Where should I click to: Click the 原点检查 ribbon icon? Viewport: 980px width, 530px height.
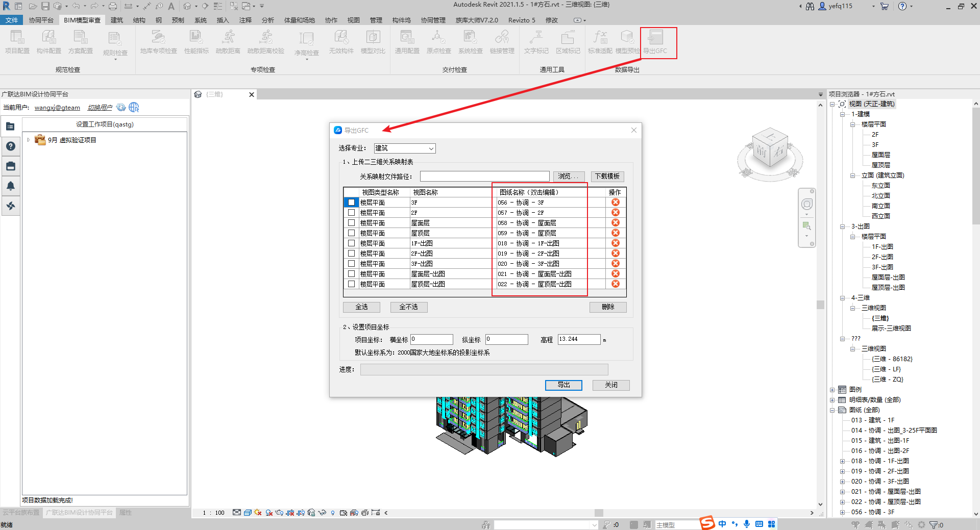pyautogui.click(x=439, y=42)
